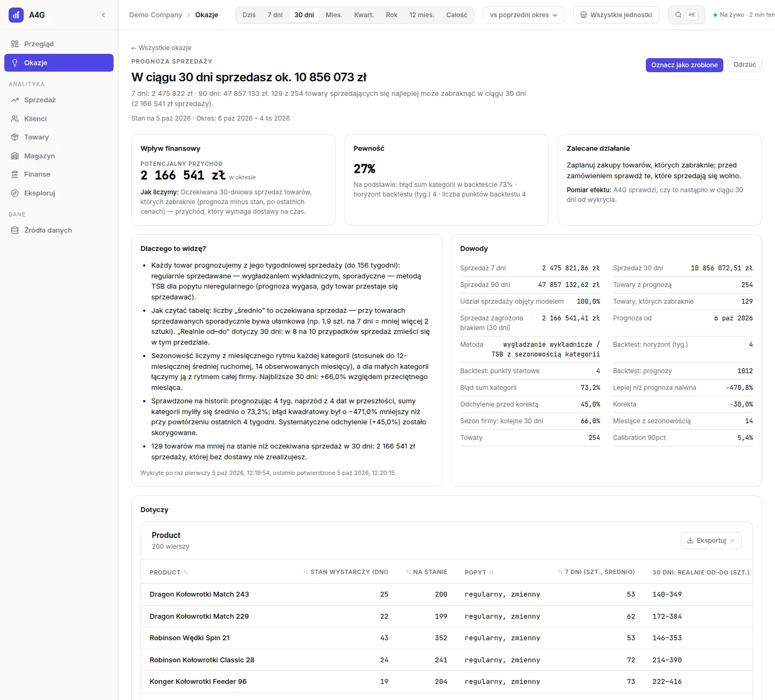The width and height of the screenshot is (775, 700).
Task: Click the Konger Kołowrotki Feeder 96 row
Action: (x=446, y=682)
